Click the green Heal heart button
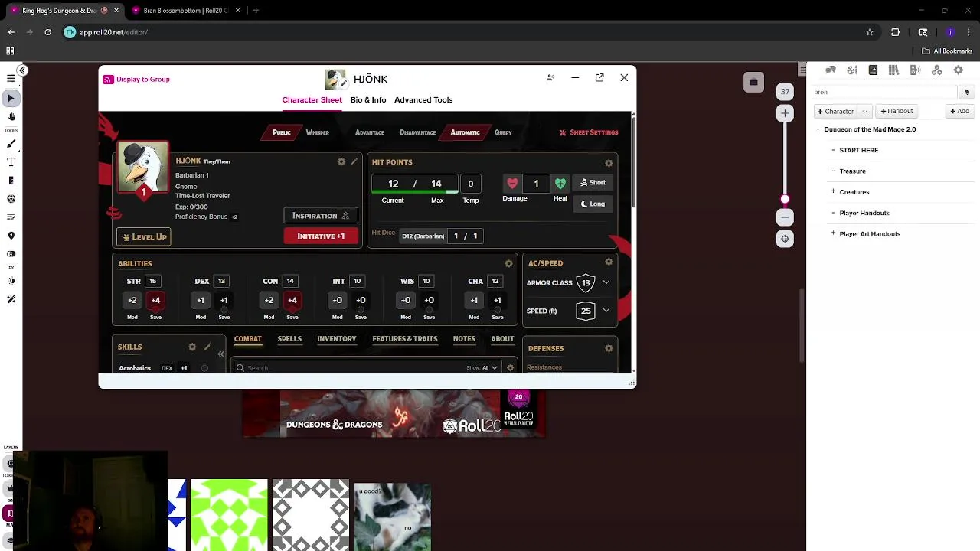This screenshot has height=551, width=980. (x=560, y=184)
